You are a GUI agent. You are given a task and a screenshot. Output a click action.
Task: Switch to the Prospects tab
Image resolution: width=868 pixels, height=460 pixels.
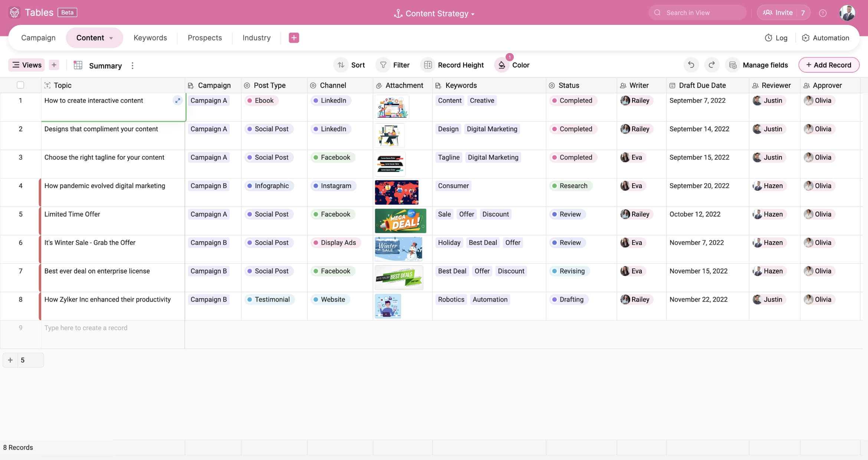coord(204,38)
